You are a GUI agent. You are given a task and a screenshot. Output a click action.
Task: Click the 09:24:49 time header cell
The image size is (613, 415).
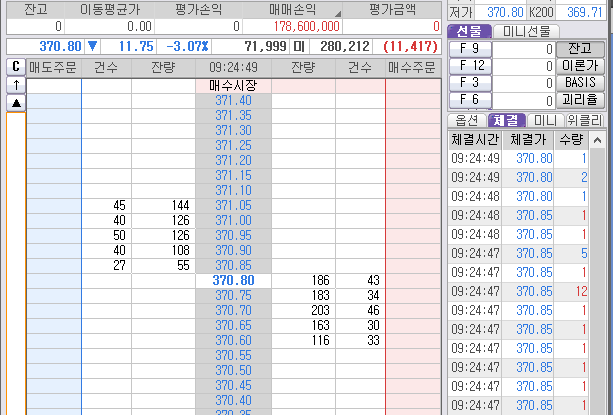pyautogui.click(x=233, y=68)
